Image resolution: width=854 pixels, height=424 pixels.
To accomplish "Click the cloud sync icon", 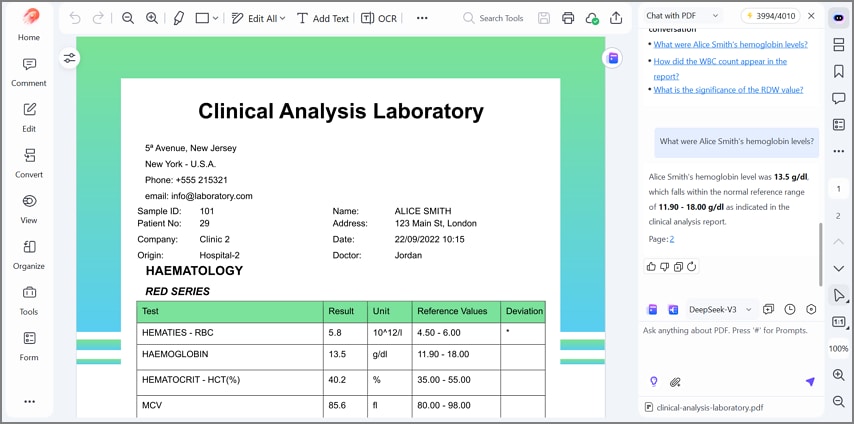I will click(x=592, y=18).
